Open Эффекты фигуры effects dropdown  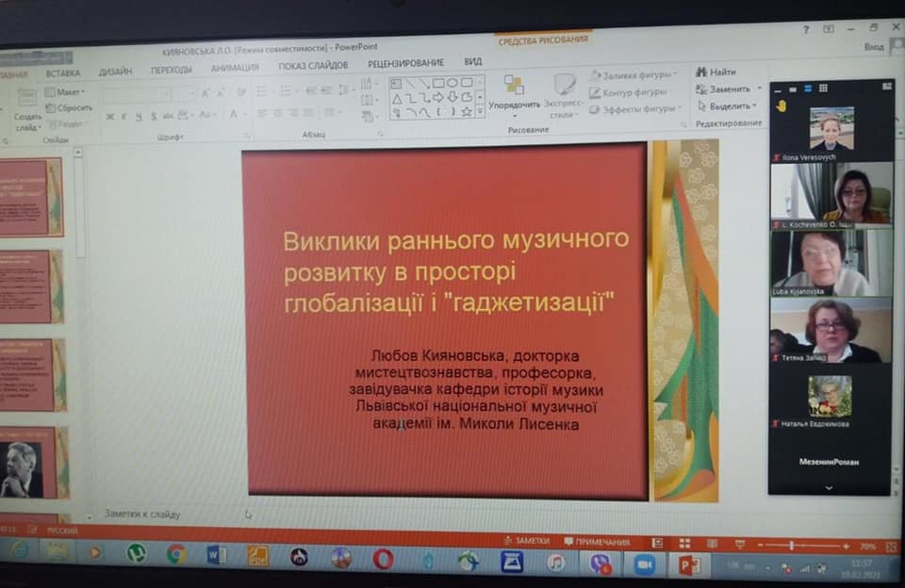tap(634, 109)
